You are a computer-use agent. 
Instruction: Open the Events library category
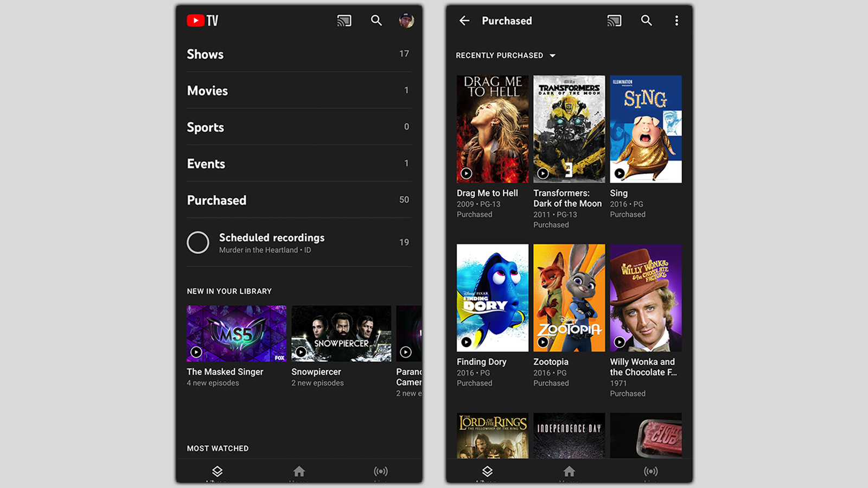tap(299, 163)
